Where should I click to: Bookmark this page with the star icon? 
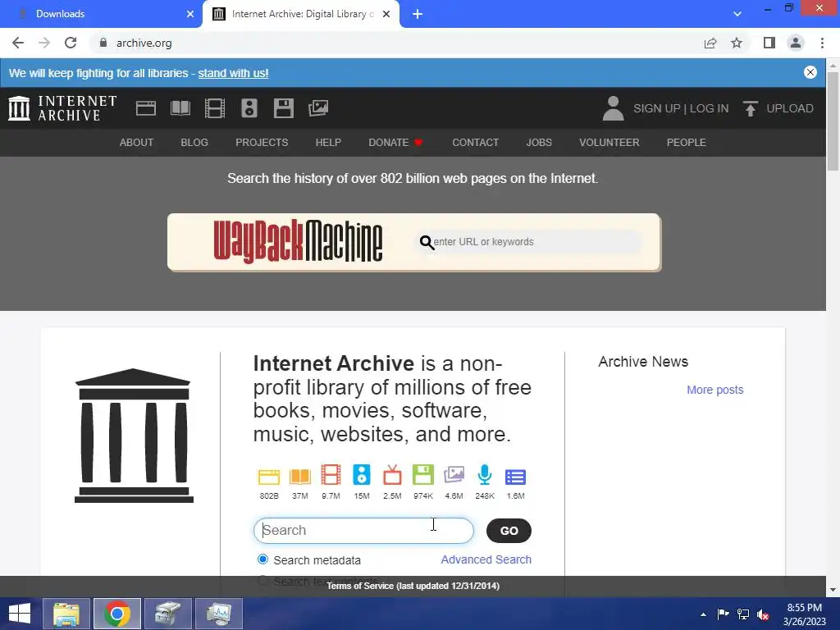737,43
